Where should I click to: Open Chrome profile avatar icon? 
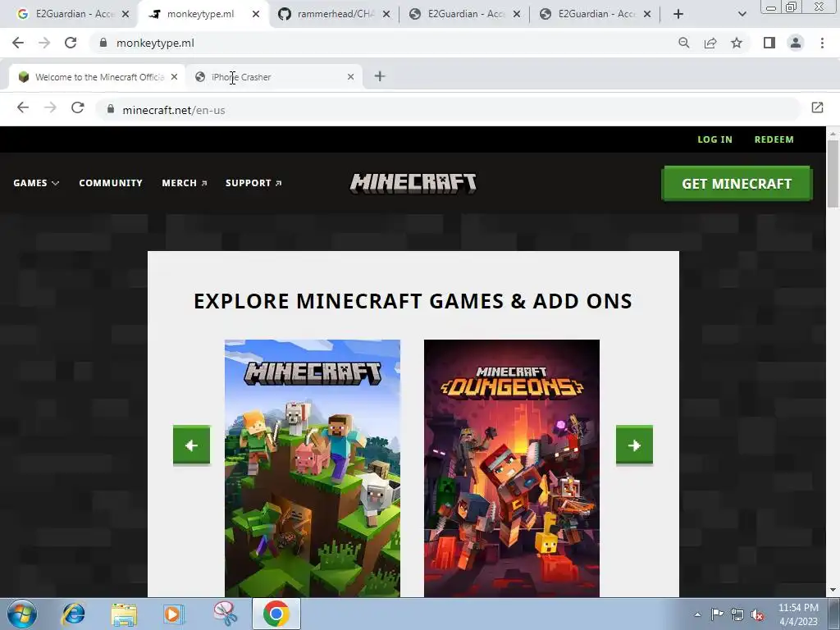(796, 43)
